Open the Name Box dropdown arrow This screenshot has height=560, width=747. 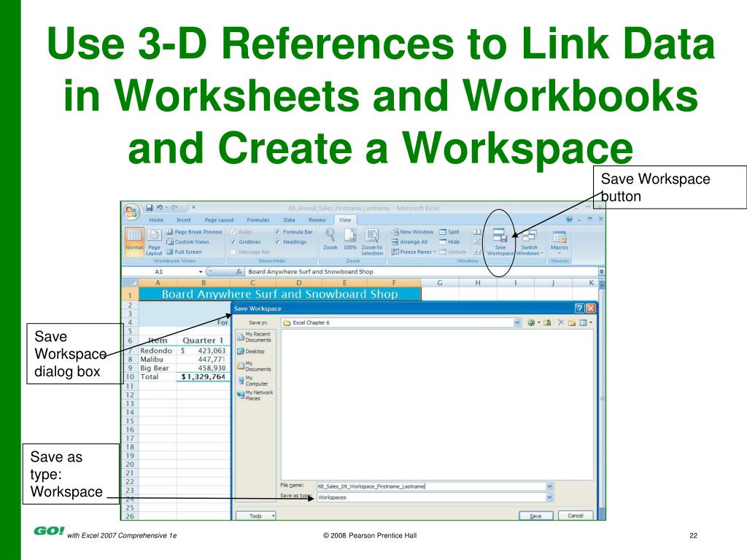pos(201,272)
